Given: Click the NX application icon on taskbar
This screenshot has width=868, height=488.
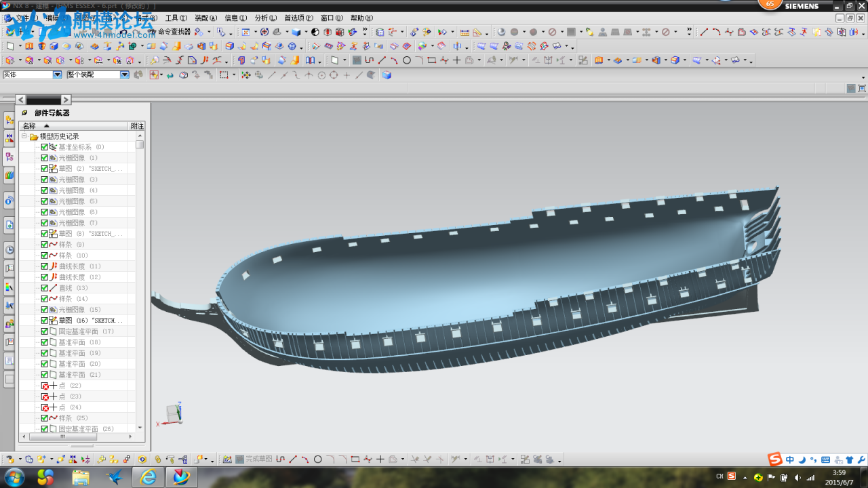Looking at the screenshot, I should [181, 477].
